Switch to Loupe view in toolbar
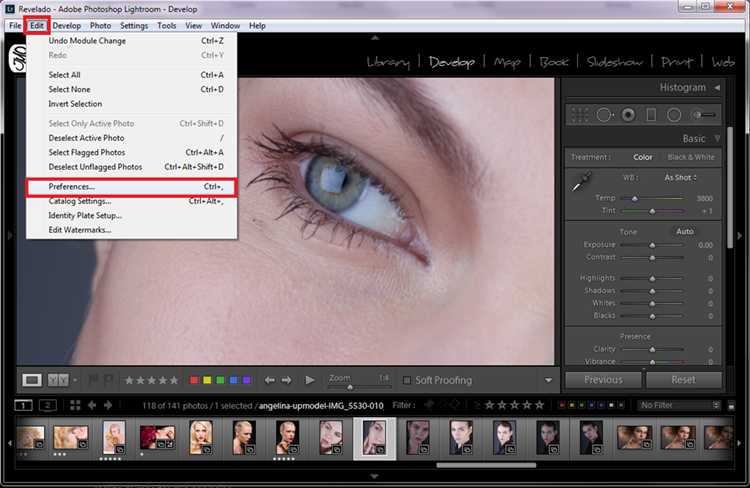 click(x=32, y=380)
